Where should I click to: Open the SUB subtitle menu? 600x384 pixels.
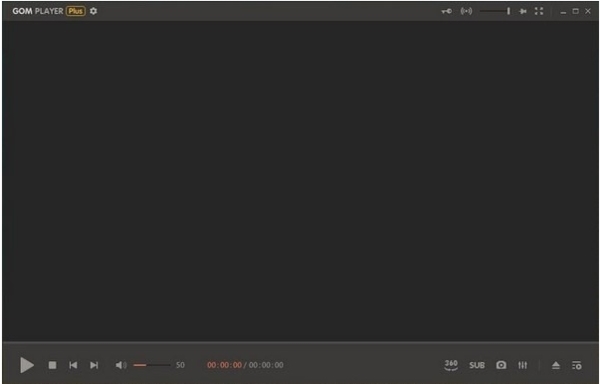tap(477, 365)
